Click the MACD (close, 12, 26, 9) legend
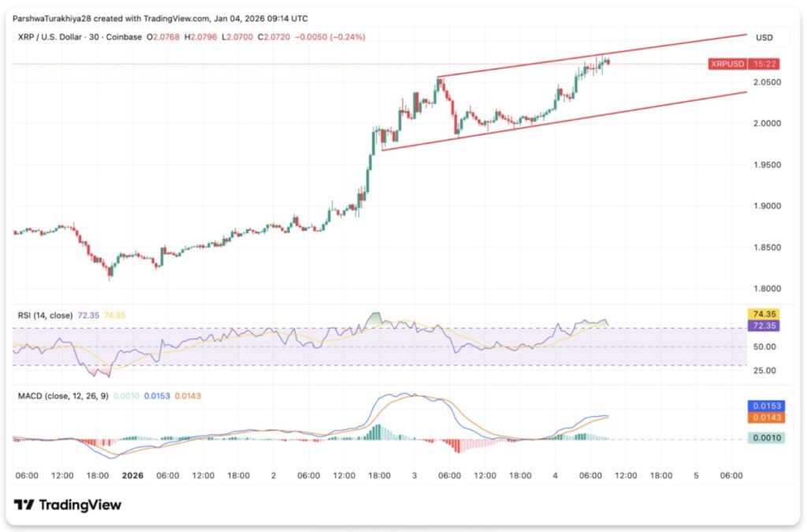The width and height of the screenshot is (807, 532). click(x=63, y=396)
